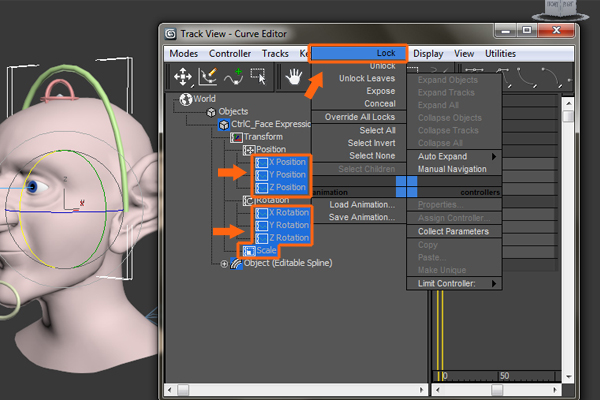This screenshot has width=600, height=400.
Task: Click the ViewCube in the viewport corner
Action: click(x=560, y=11)
